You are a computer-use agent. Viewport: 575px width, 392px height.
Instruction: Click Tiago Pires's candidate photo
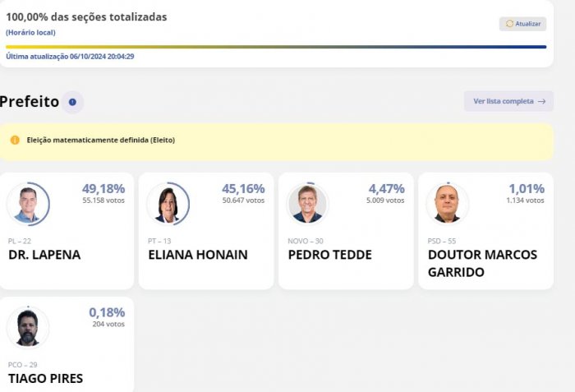tap(27, 328)
